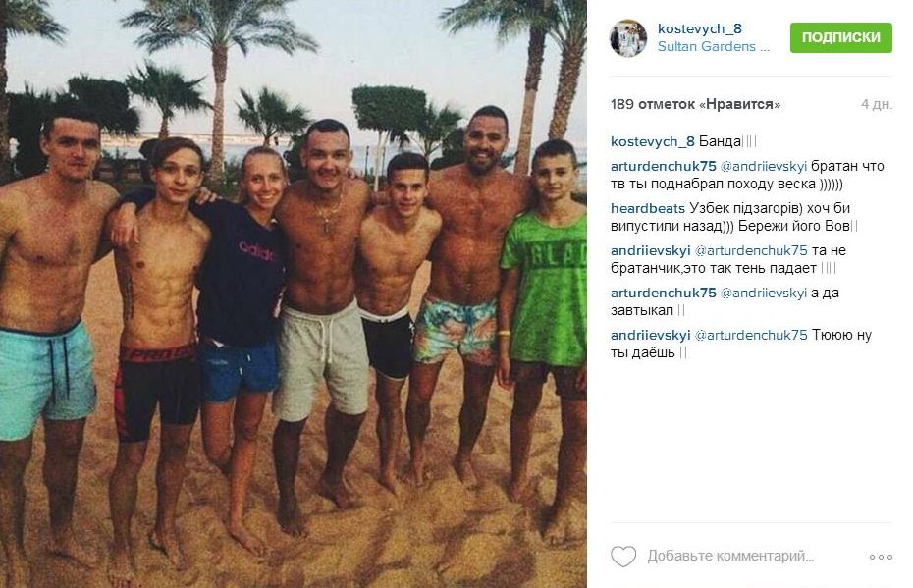Toggle the green Подписки following button
This screenshot has width=913, height=588.
coord(840,37)
